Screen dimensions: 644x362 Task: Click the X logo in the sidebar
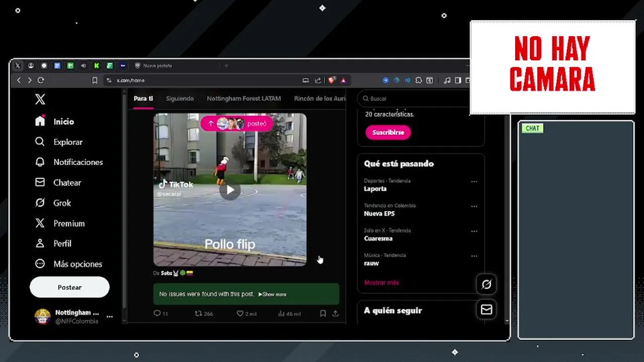(40, 100)
